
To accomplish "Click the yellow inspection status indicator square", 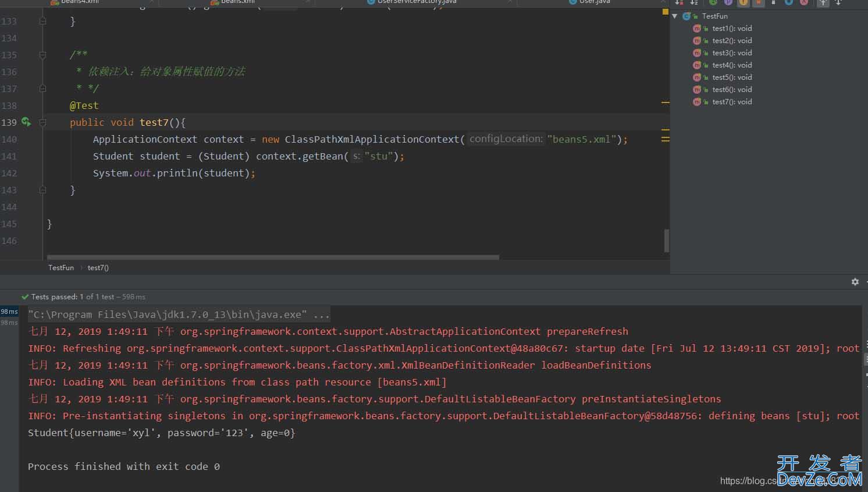I will click(666, 12).
